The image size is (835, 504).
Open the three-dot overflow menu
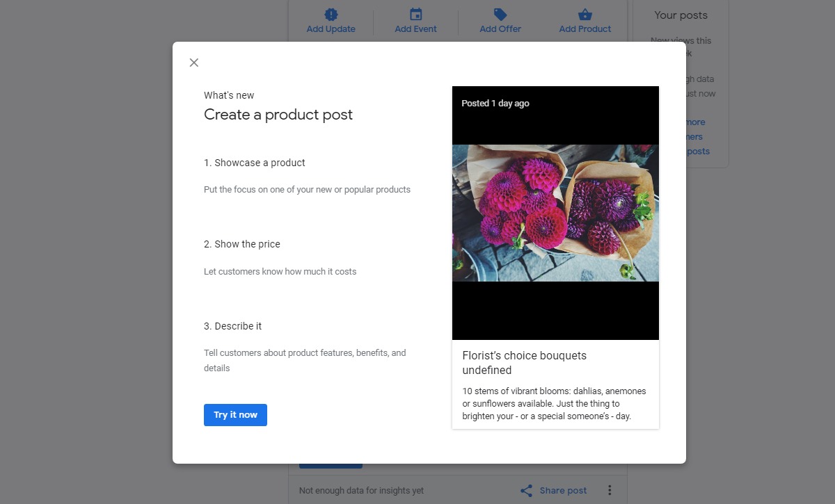click(x=610, y=490)
